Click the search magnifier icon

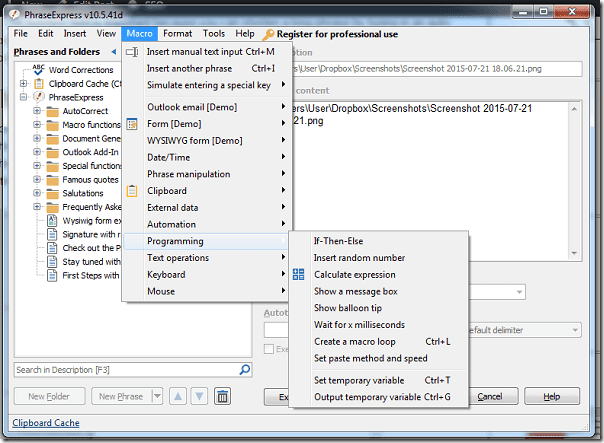point(245,370)
